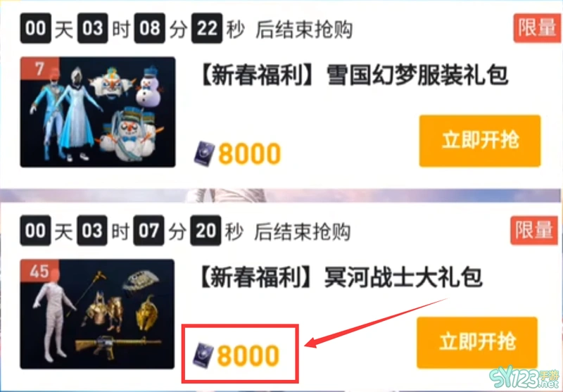Click the purple coupon icon in the red box
This screenshot has height=392, width=563.
coord(203,355)
